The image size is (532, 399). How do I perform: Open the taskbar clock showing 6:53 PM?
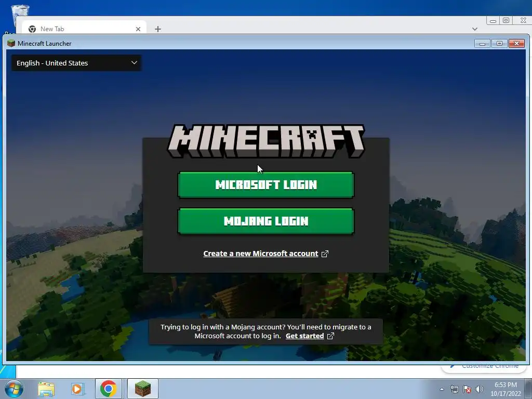point(506,389)
